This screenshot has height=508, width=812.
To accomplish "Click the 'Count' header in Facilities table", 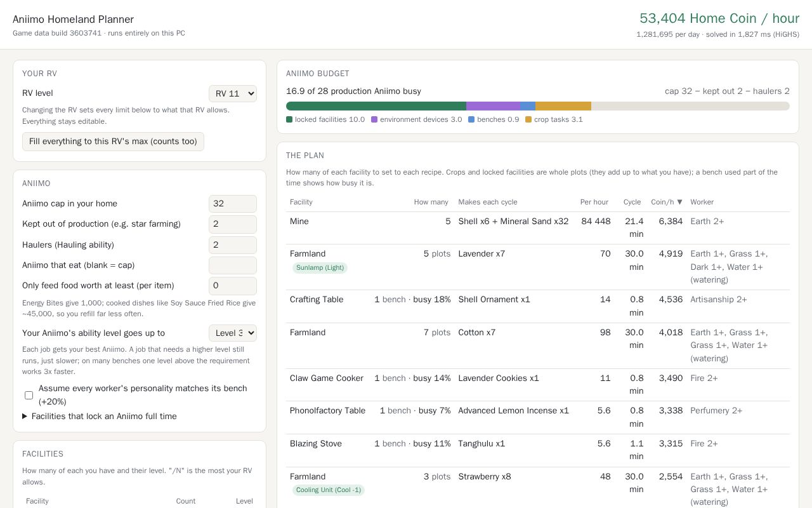I will point(186,501).
